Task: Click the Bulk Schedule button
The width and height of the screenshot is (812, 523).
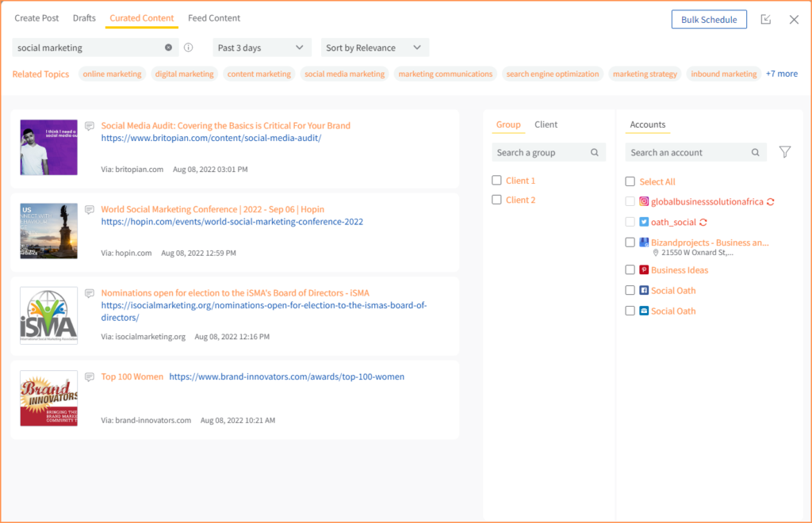Action: [709, 20]
